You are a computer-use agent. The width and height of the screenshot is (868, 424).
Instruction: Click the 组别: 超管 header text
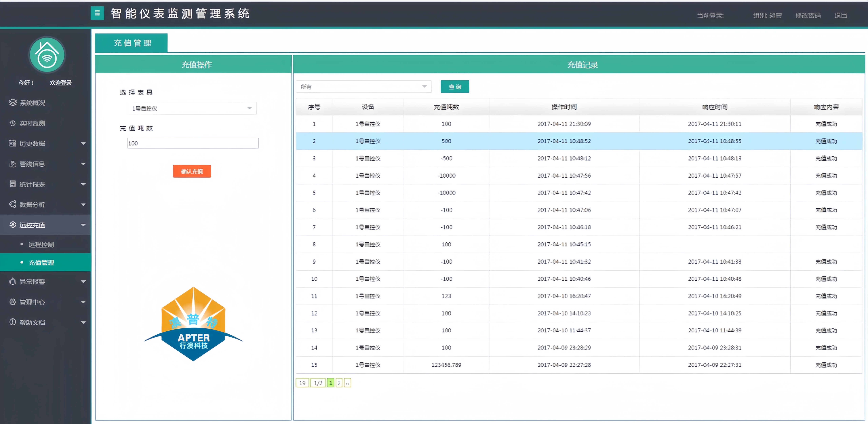click(x=767, y=15)
